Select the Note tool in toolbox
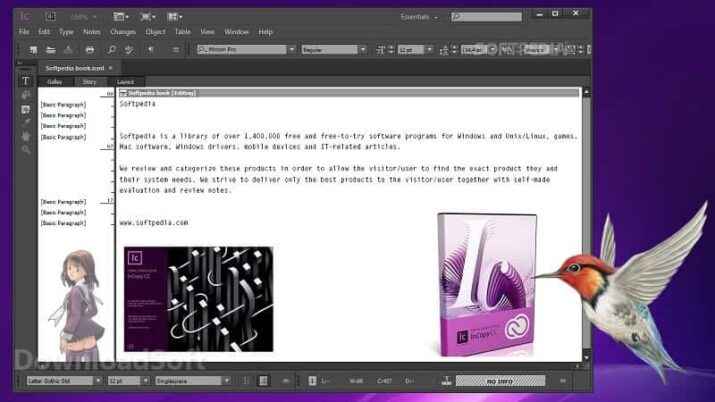The width and height of the screenshot is (715, 402). coord(26,94)
